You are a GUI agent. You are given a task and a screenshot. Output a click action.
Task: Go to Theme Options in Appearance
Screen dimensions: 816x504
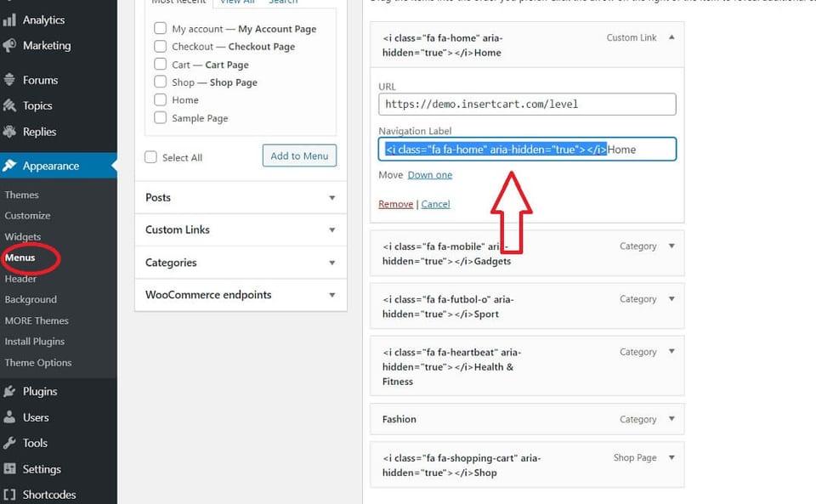tap(38, 363)
